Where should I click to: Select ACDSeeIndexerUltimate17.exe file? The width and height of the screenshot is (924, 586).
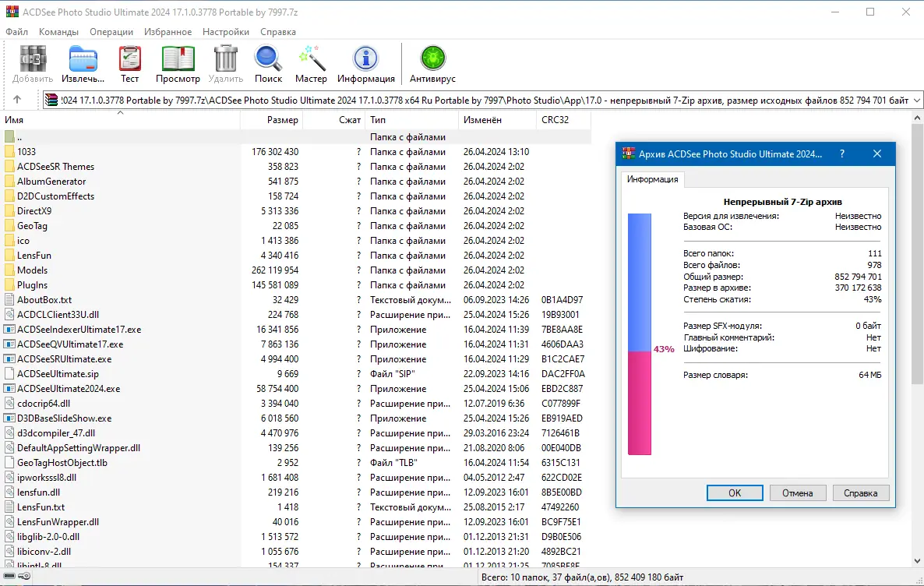pos(79,330)
